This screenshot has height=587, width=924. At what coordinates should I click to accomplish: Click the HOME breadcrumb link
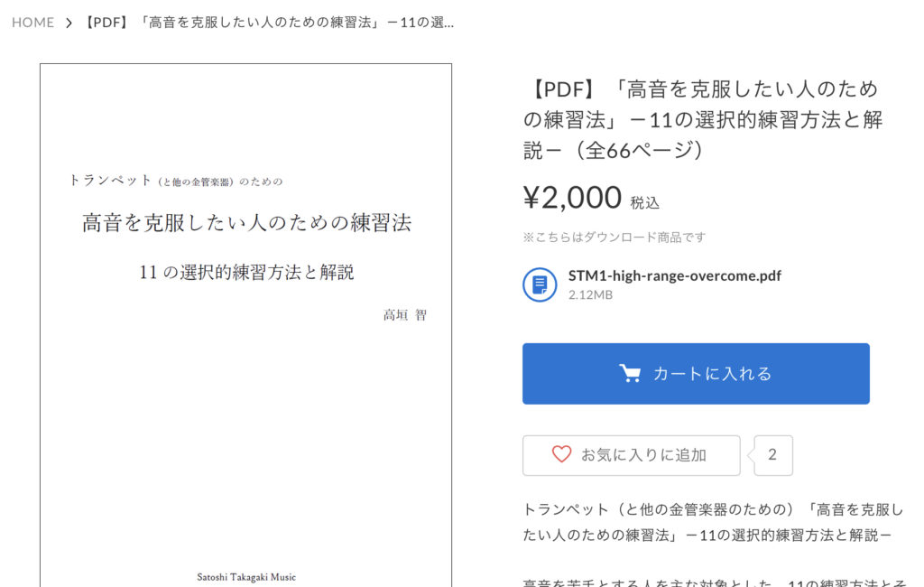point(33,23)
